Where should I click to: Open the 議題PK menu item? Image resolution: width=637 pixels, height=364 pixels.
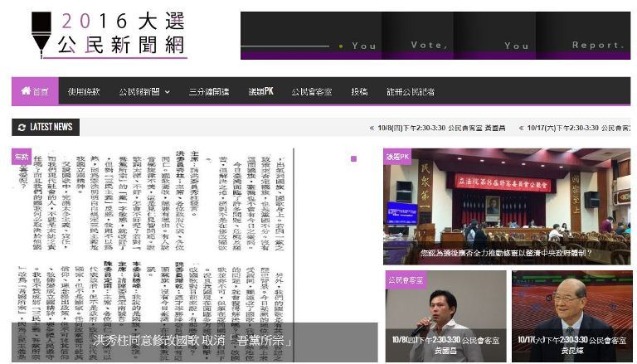[x=260, y=91]
